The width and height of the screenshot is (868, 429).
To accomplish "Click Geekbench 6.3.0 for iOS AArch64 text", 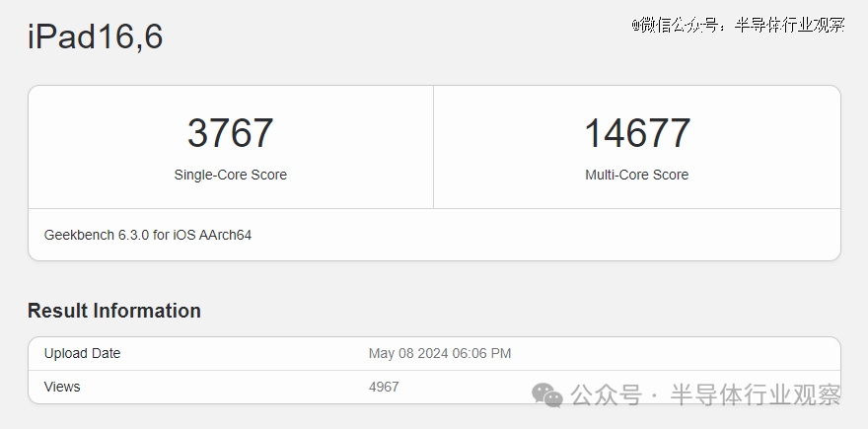I will 148,235.
